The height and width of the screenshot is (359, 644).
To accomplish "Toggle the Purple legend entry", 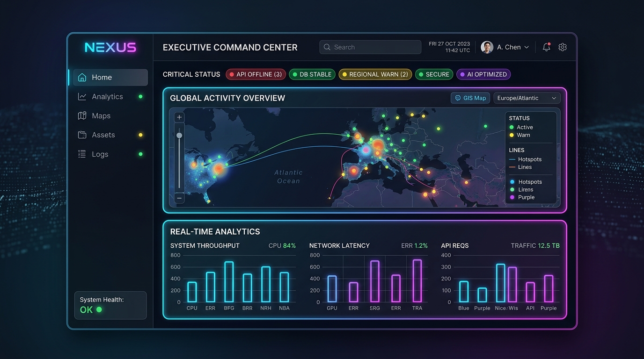I will point(522,197).
